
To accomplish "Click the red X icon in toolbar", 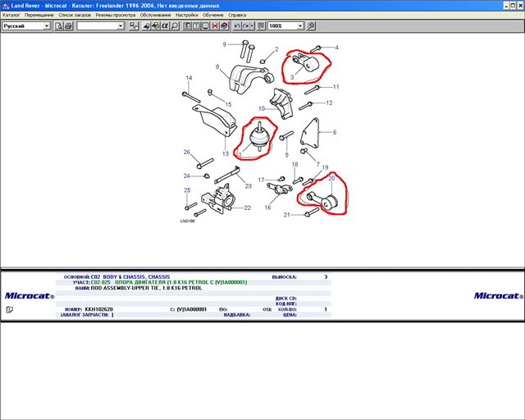I will pyautogui.click(x=215, y=25).
